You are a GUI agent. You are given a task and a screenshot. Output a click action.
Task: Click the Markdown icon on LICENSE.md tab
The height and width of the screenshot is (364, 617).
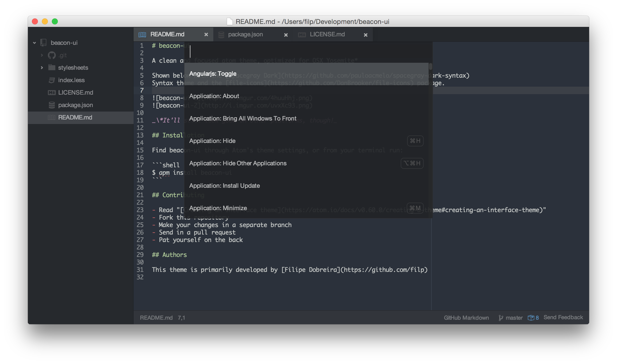302,35
